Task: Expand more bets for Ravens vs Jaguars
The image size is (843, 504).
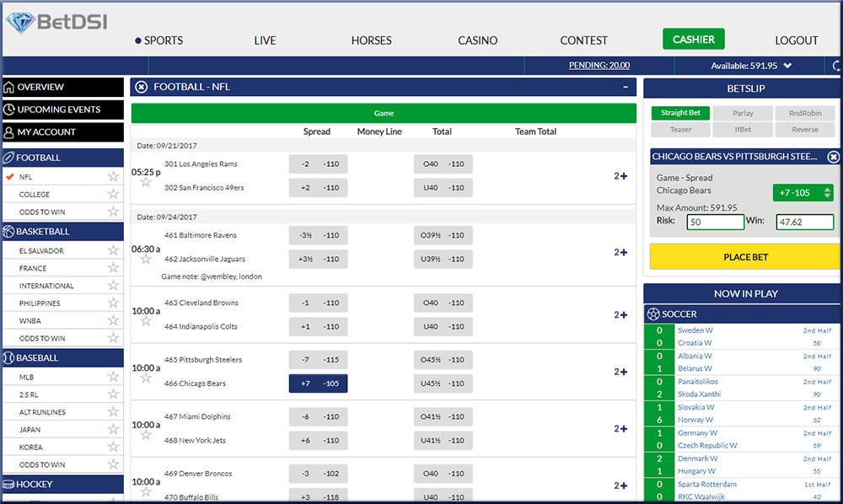Action: point(620,252)
